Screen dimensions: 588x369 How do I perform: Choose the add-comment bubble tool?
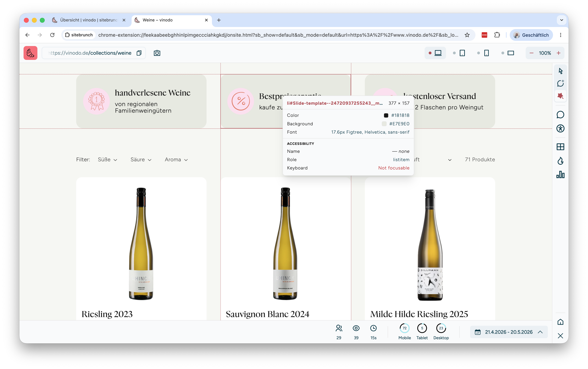pyautogui.click(x=560, y=83)
